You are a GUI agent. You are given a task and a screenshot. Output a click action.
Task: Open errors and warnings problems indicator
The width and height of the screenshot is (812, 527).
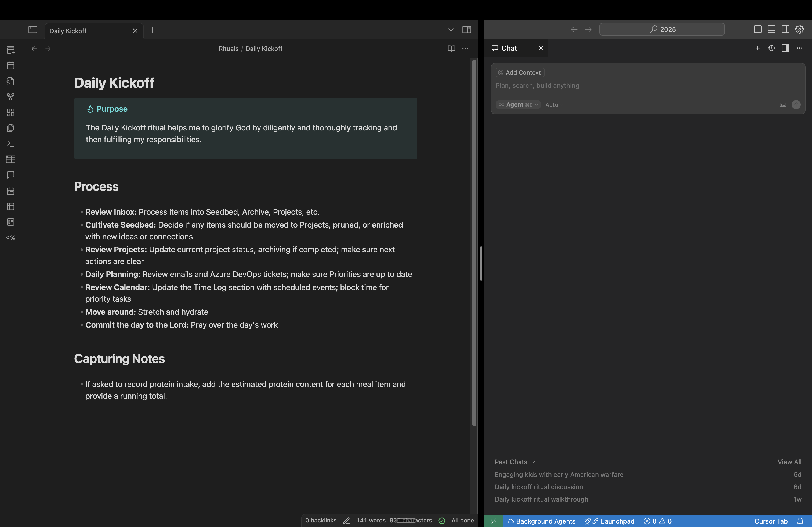657,521
